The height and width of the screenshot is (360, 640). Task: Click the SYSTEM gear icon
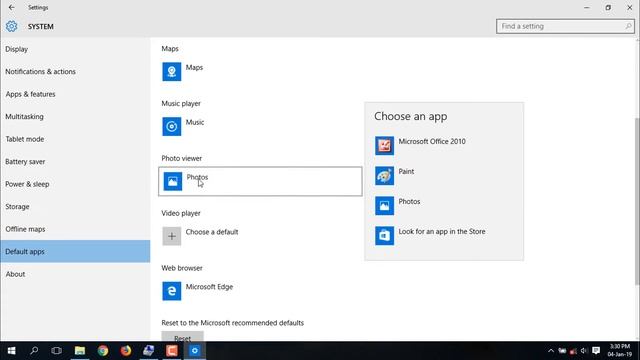11,26
